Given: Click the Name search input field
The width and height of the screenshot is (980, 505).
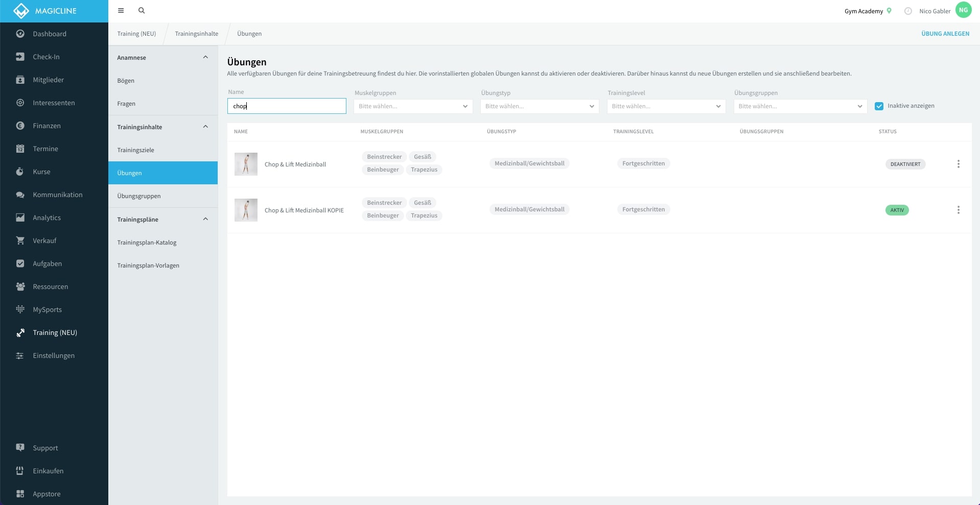Looking at the screenshot, I should click(287, 106).
